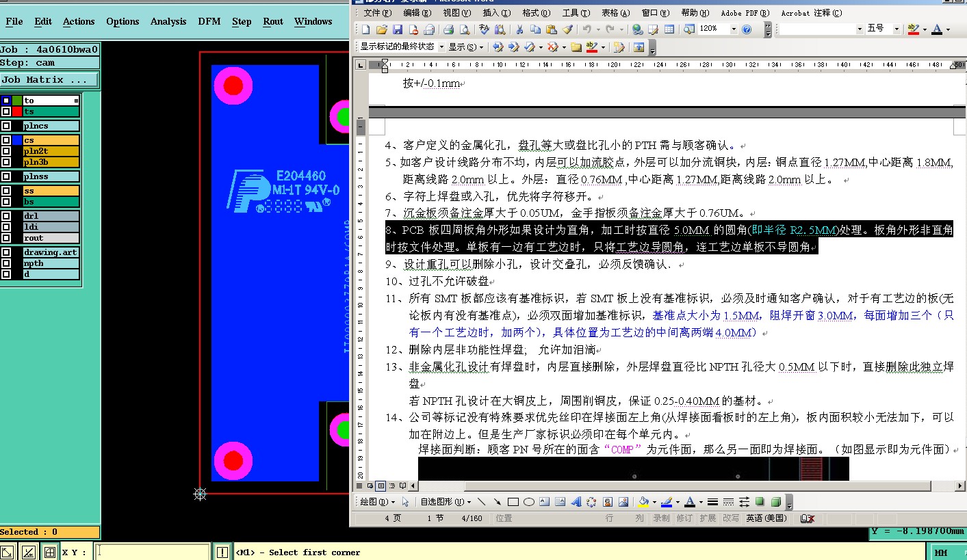Open the DFM menu in the CAM window

[209, 21]
